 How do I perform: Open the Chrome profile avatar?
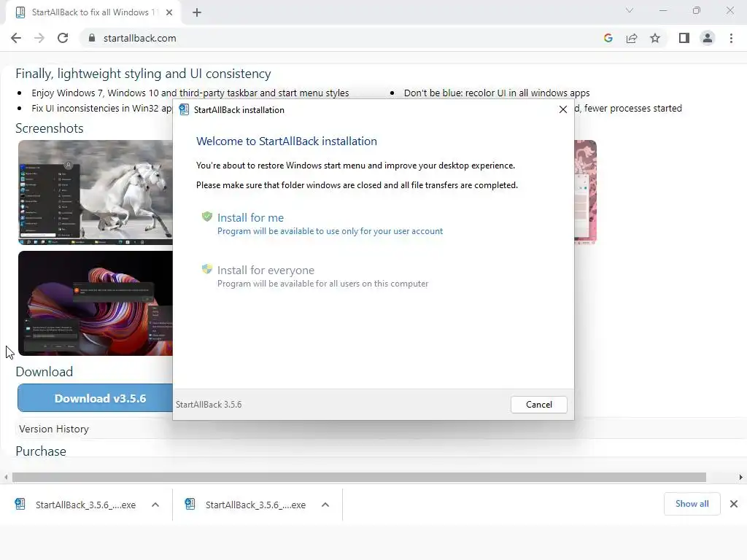[x=708, y=38]
